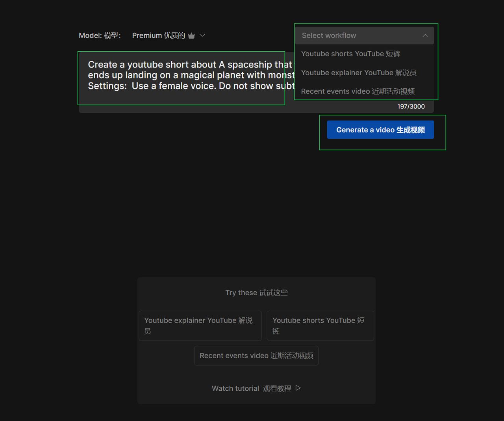Open the Watch tutorial link
Viewport: 504px width, 421px height.
(x=256, y=388)
